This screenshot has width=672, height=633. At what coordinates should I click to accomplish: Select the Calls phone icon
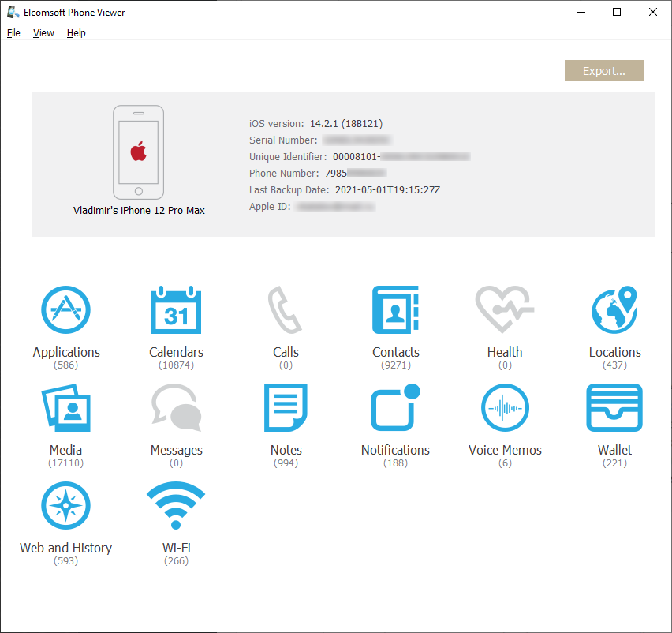[286, 310]
